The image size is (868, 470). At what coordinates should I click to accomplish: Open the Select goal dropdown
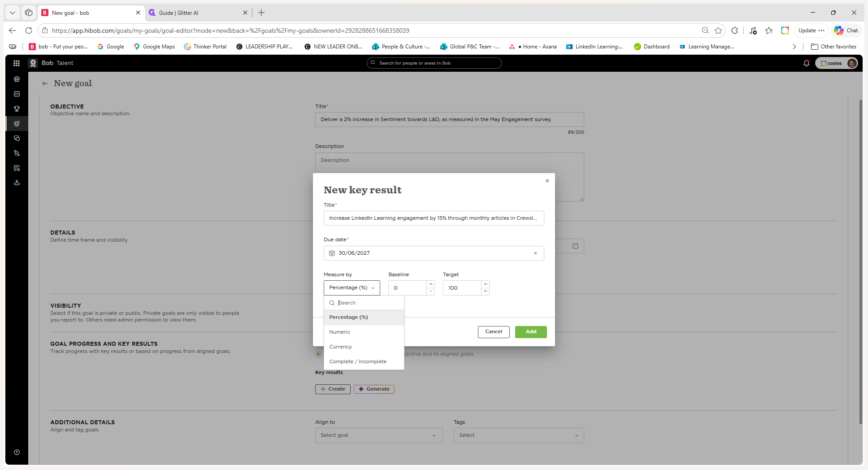379,435
